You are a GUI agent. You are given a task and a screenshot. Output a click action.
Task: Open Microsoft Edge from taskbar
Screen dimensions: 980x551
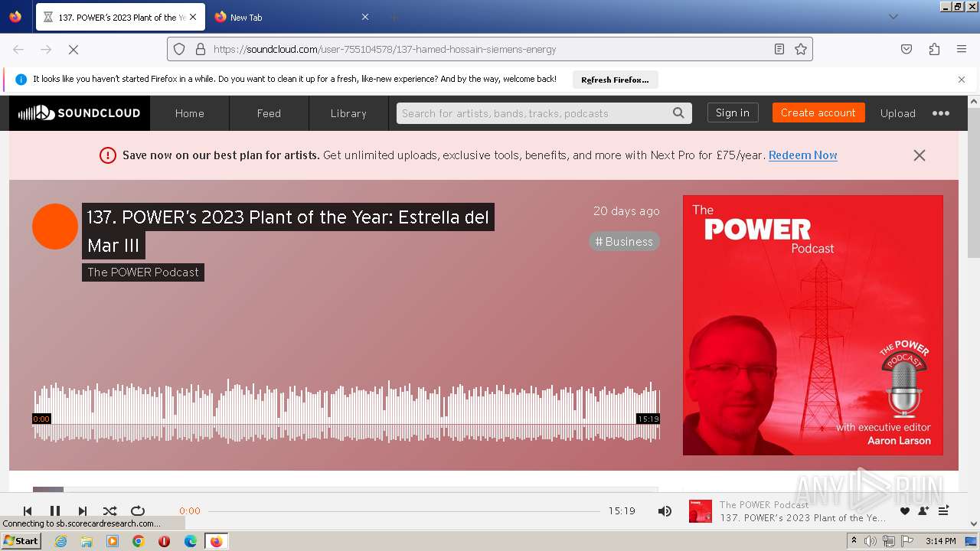click(191, 541)
